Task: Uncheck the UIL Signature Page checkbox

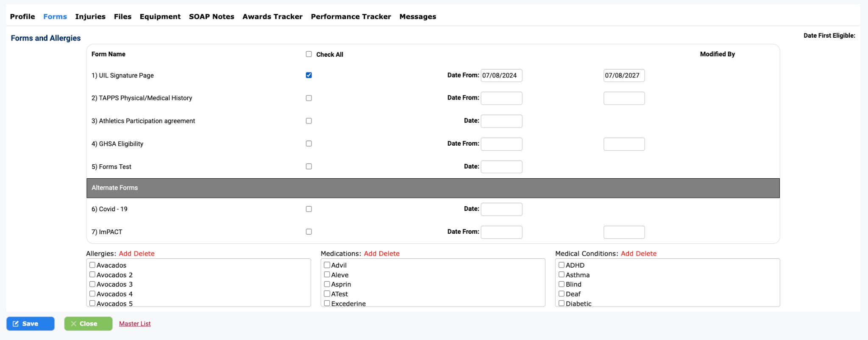Action: 309,75
